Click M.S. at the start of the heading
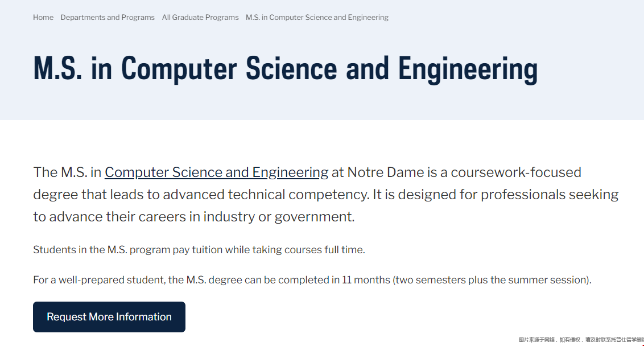 point(58,68)
